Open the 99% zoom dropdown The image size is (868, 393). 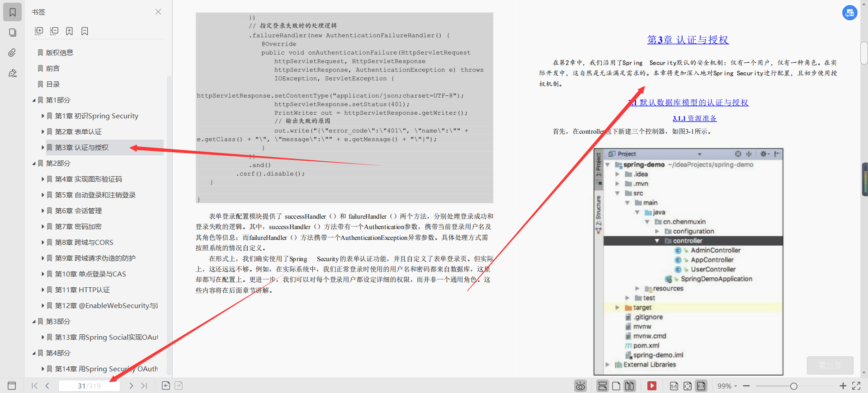(x=727, y=386)
